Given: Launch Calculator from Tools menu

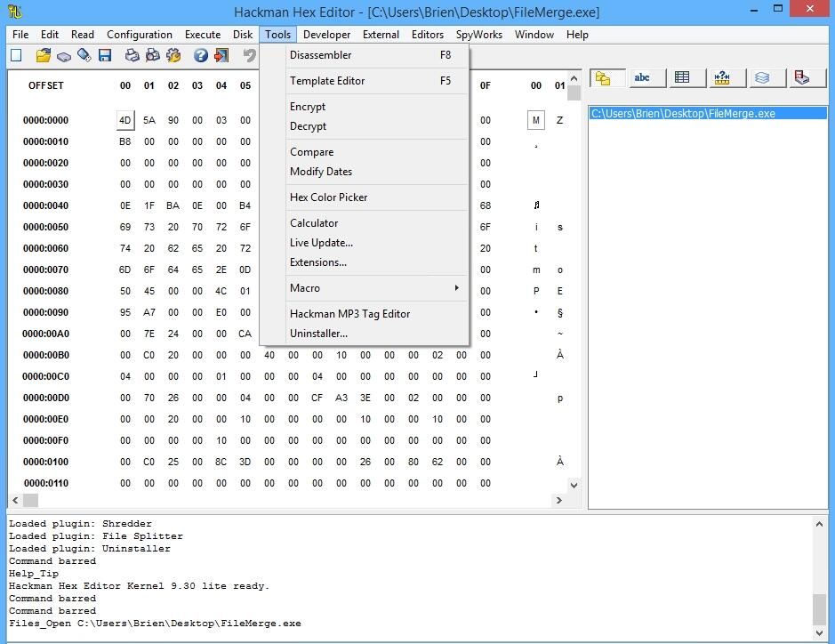Looking at the screenshot, I should [365, 222].
